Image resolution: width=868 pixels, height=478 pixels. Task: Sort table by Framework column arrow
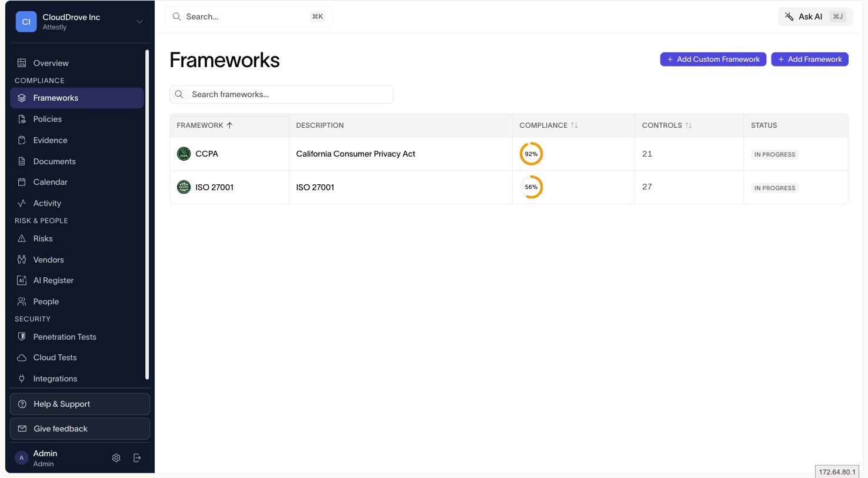point(230,125)
